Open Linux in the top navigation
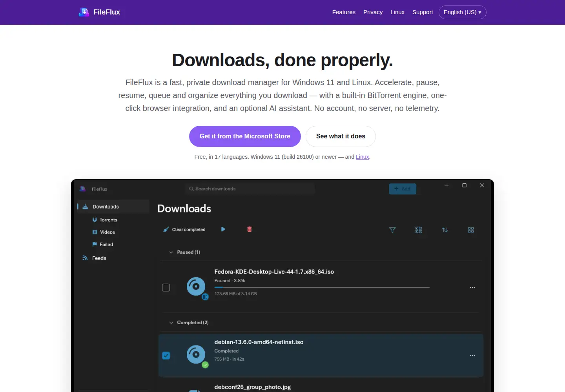565x392 pixels. (397, 12)
